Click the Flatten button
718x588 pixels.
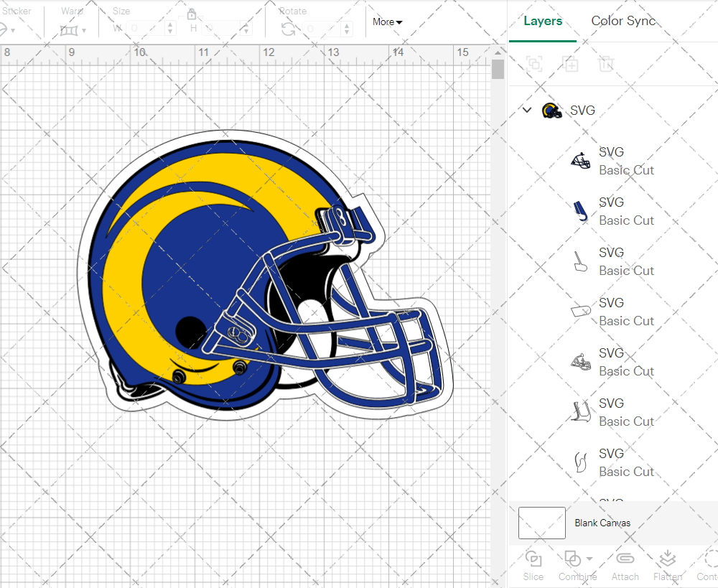coord(668,566)
